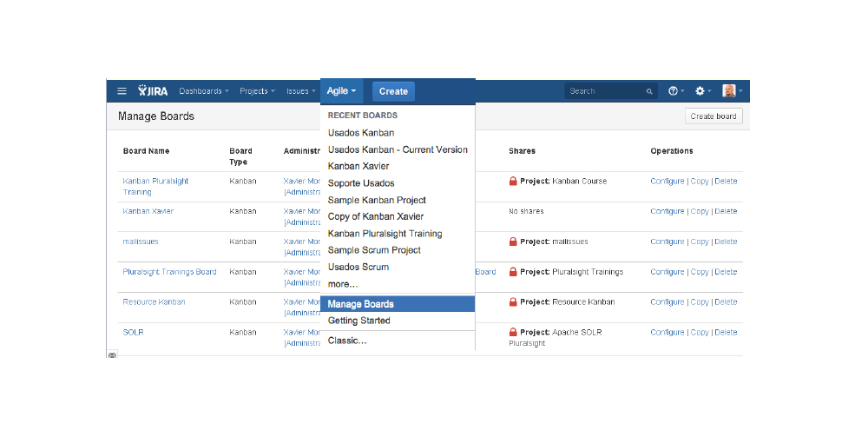Image resolution: width=868 pixels, height=437 pixels.
Task: Configure the Kanban Pluralsight Training board
Action: click(x=667, y=181)
